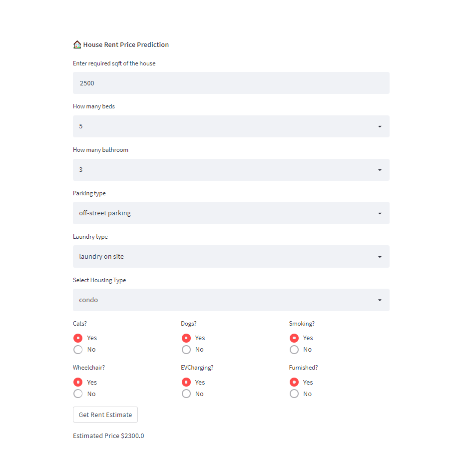Screen dimensions: 476x475
Task: Select 'No' for Furnished
Action: click(x=294, y=394)
